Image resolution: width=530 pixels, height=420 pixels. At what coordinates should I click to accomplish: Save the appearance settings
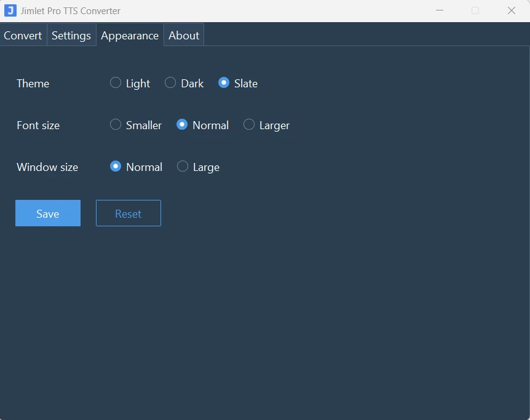tap(47, 213)
